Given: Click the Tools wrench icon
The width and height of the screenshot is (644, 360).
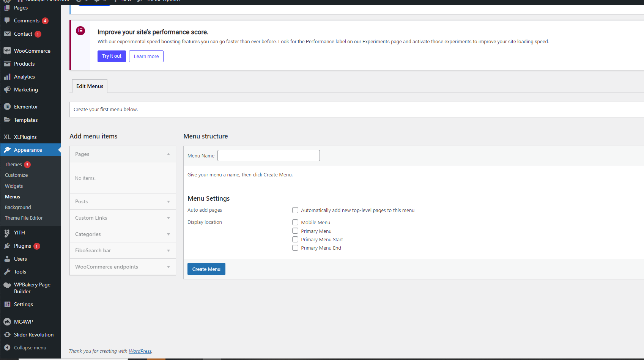Looking at the screenshot, I should tap(7, 272).
